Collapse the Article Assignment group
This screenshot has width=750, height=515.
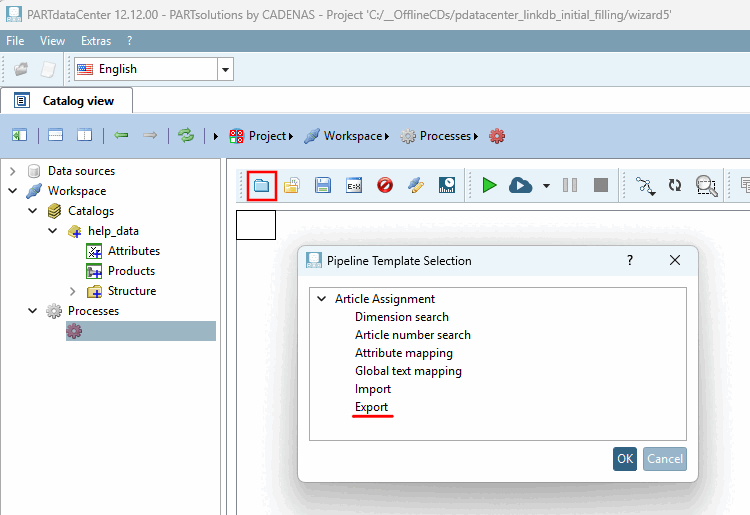tap(322, 299)
